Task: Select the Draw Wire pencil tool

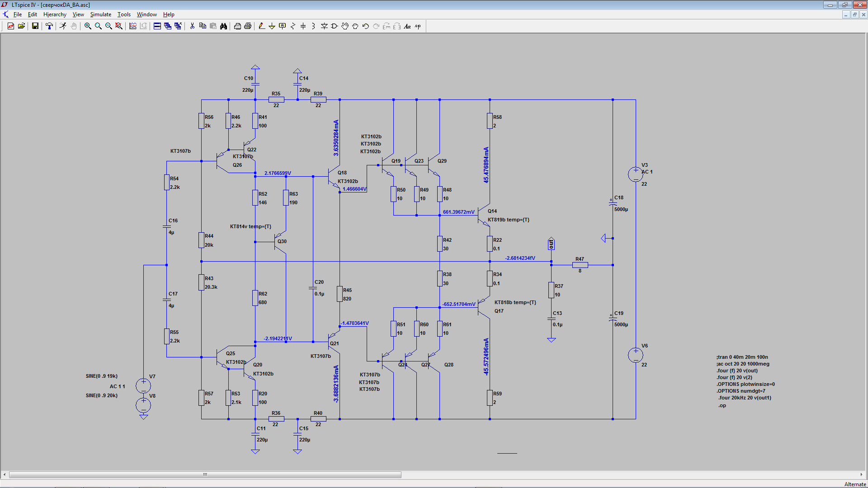Action: click(261, 26)
